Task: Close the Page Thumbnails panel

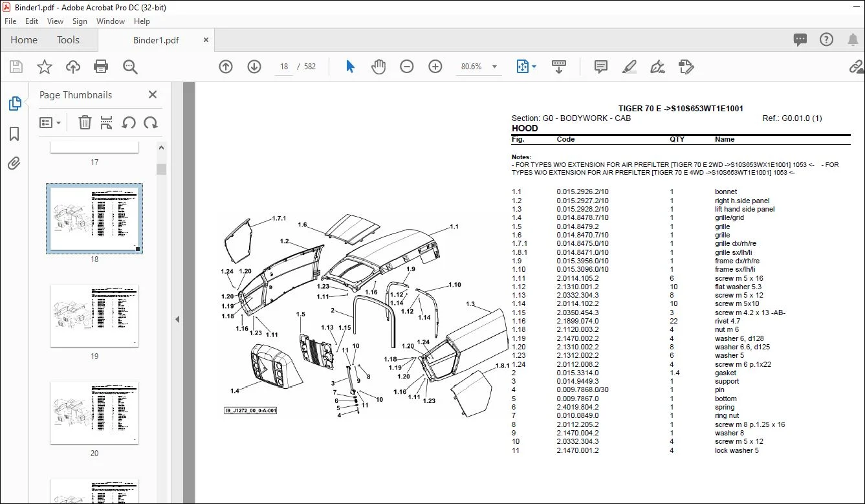Action: [x=153, y=95]
